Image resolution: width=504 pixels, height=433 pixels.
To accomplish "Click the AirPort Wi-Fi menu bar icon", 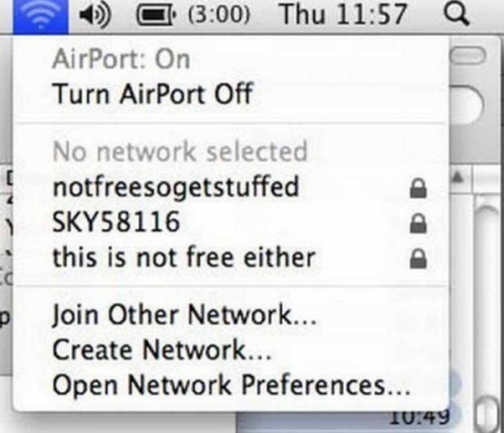I will (x=40, y=16).
